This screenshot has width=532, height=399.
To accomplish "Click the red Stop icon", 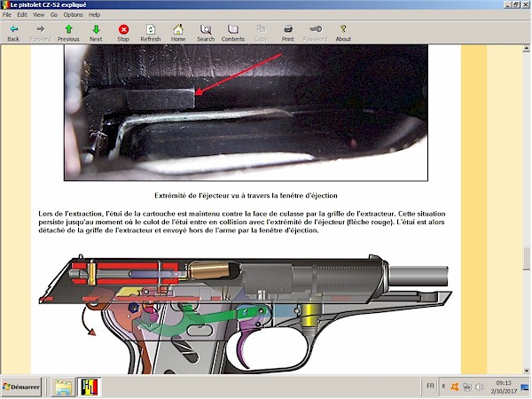I will click(x=123, y=29).
